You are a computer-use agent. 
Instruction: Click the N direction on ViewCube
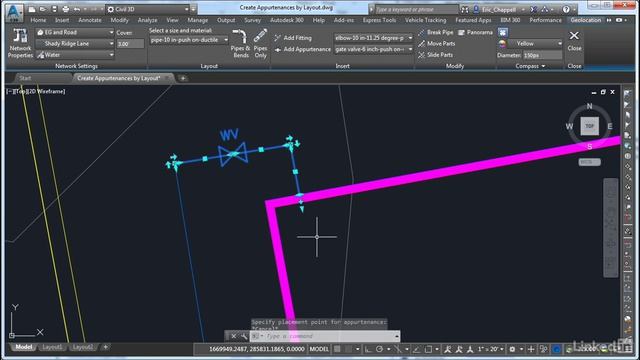pyautogui.click(x=589, y=106)
